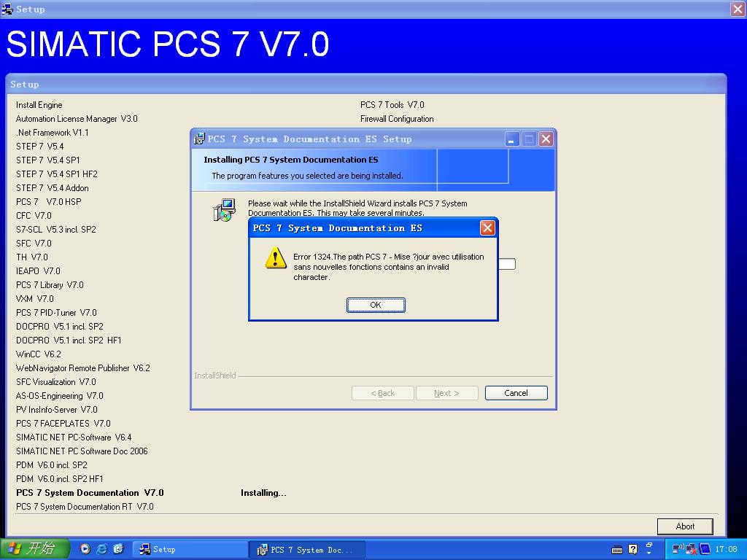Image resolution: width=747 pixels, height=560 pixels.
Task: Select '.Net Framework V1.1' entry
Action: 53,133
